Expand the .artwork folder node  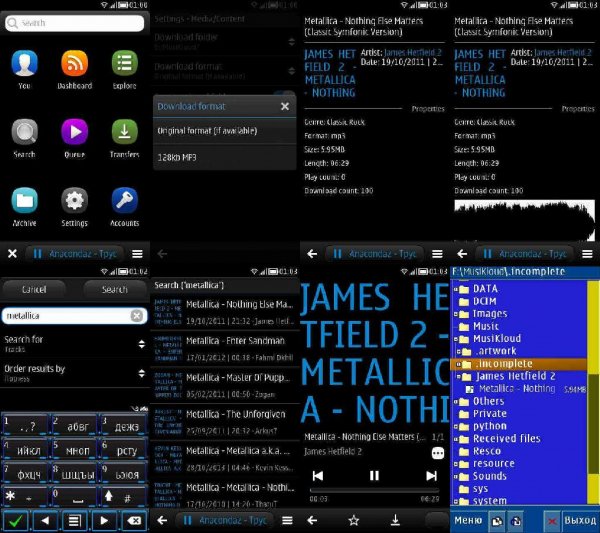(x=459, y=351)
